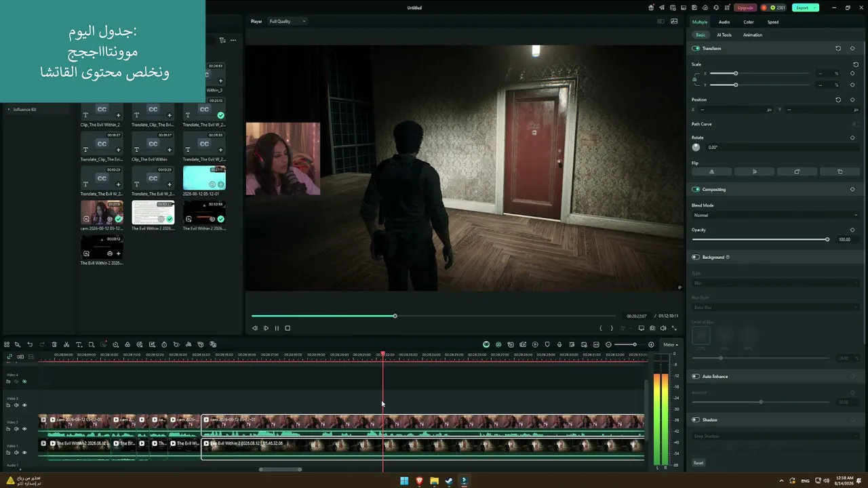868x488 pixels.
Task: Click the mark-out bracket icon
Action: [612, 328]
